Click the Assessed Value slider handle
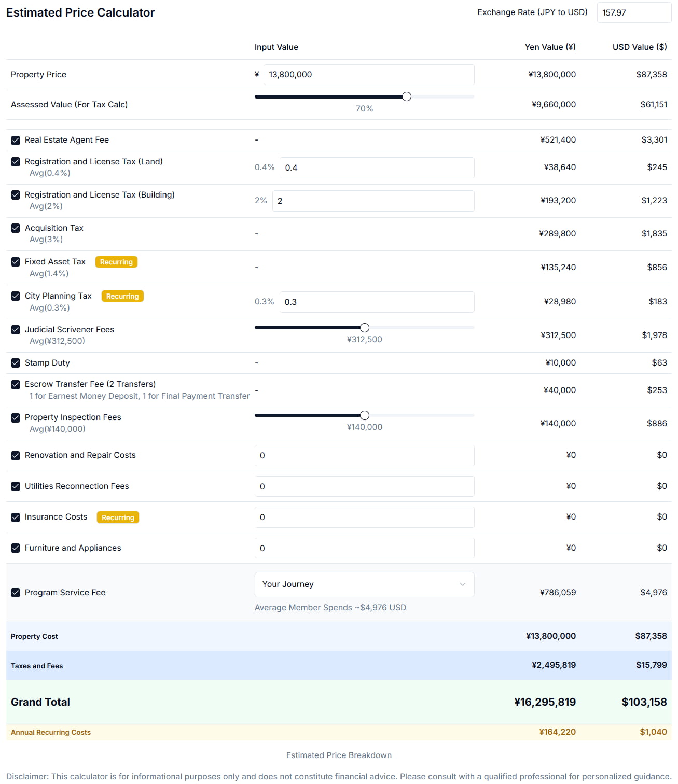Image resolution: width=678 pixels, height=784 pixels. pyautogui.click(x=407, y=96)
